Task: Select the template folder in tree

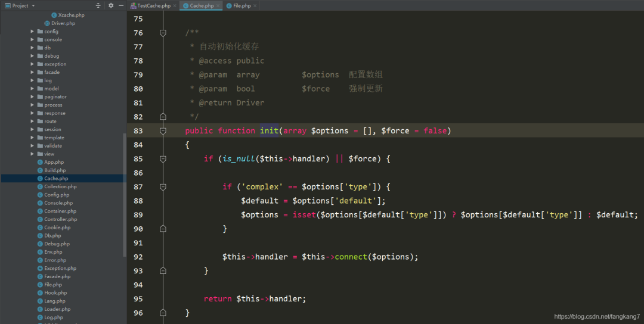Action: pos(54,138)
